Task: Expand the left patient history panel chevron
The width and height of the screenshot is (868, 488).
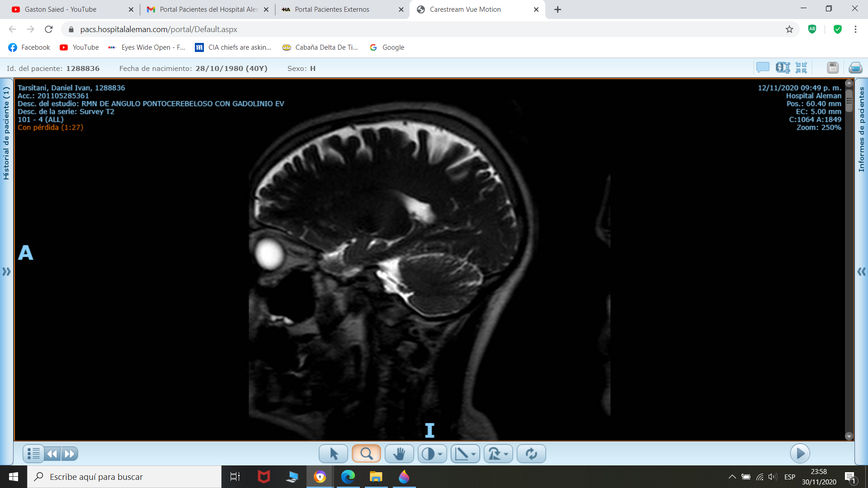Action: pos(6,272)
